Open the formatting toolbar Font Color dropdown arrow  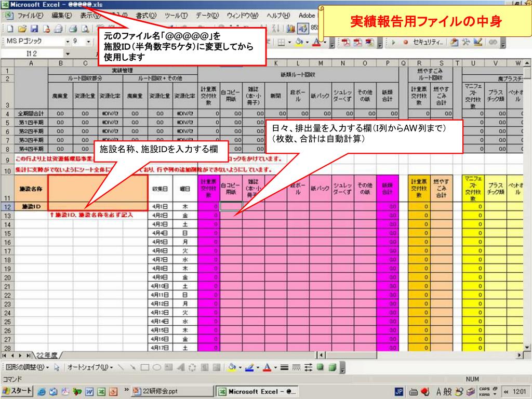324,43
